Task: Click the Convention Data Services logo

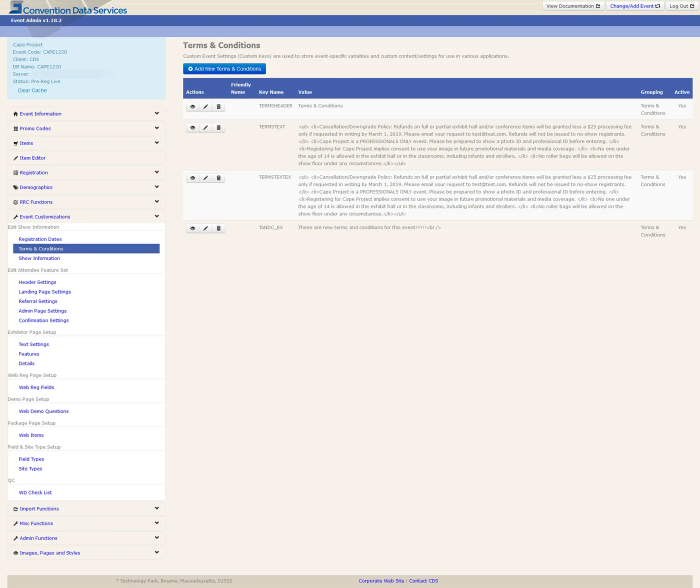Action: point(68,8)
